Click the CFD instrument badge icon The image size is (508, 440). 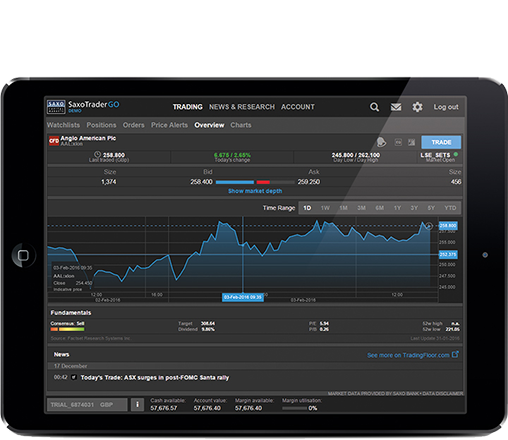tap(54, 141)
